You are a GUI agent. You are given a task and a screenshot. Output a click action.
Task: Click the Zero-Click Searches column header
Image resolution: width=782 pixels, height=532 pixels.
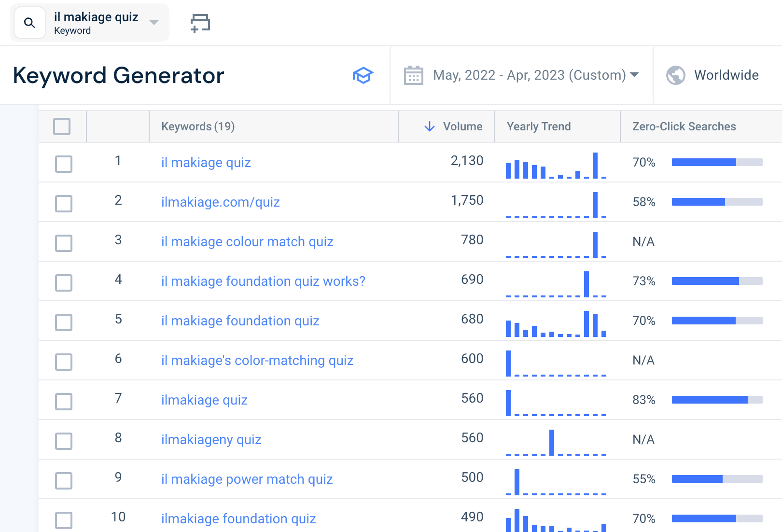[684, 126]
